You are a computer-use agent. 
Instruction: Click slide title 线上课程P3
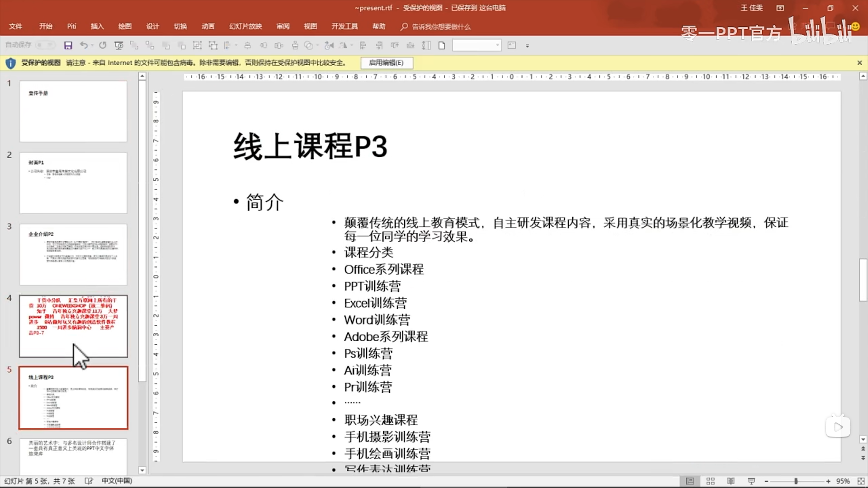pos(310,146)
